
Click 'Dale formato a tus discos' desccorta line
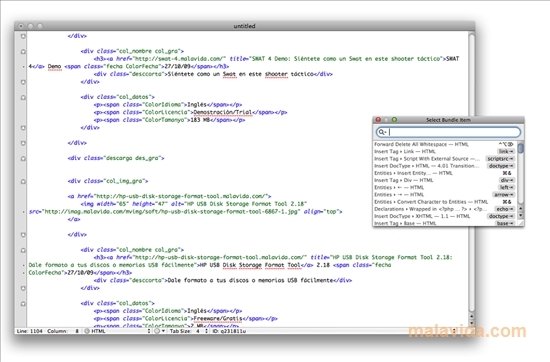pos(223,280)
